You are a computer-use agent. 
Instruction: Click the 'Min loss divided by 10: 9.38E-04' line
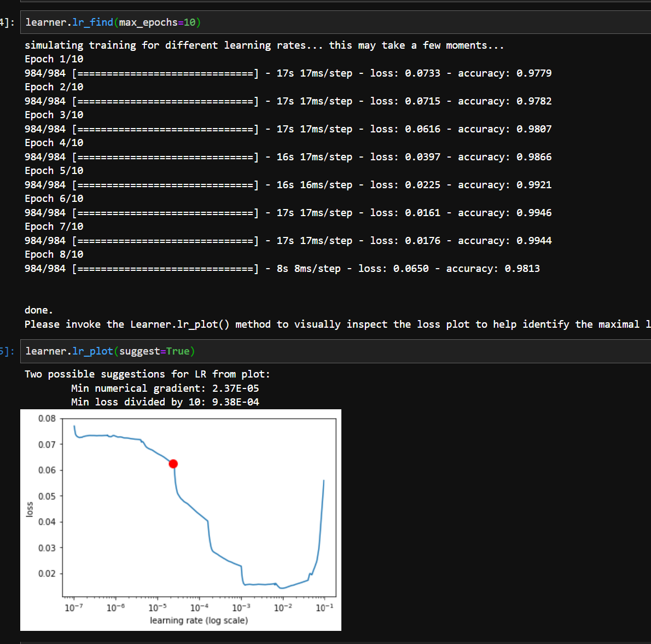click(x=165, y=402)
